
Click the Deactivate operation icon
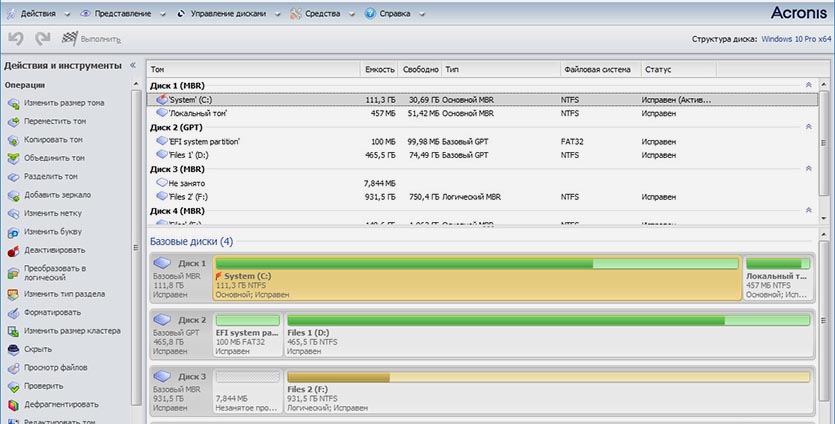pyautogui.click(x=14, y=250)
